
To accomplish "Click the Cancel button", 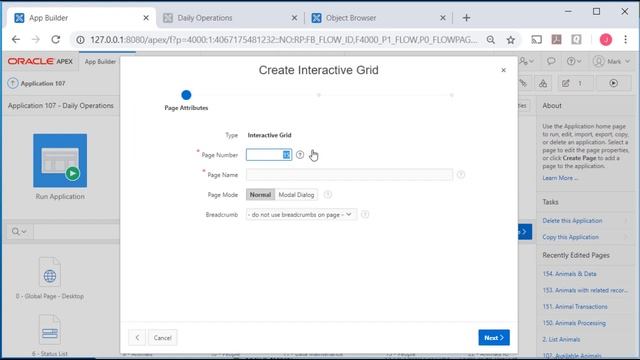I will [x=162, y=338].
